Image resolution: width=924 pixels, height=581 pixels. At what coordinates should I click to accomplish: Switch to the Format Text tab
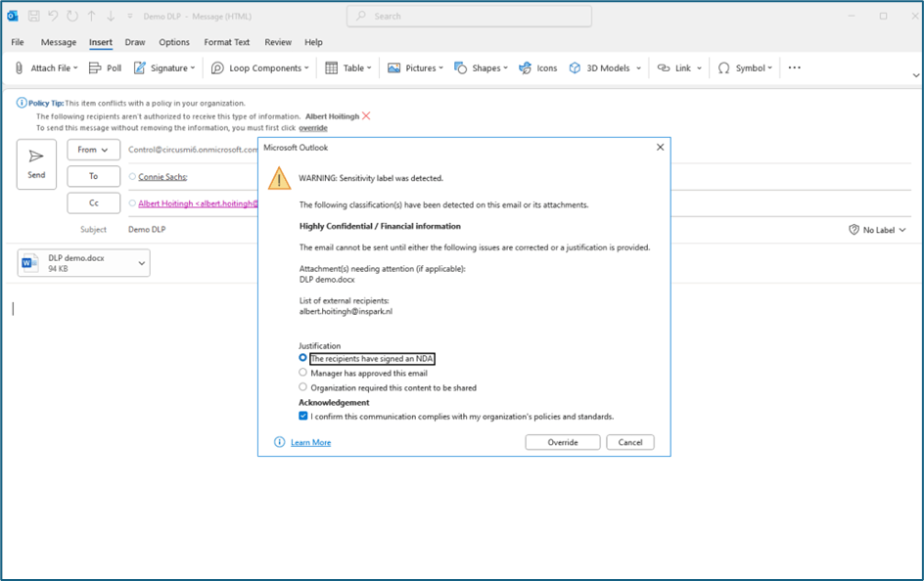(x=226, y=42)
